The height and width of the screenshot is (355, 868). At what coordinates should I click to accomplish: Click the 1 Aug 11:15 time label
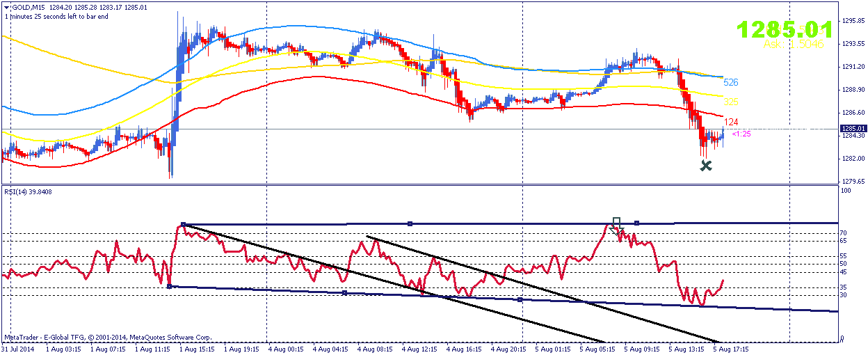[x=153, y=349]
